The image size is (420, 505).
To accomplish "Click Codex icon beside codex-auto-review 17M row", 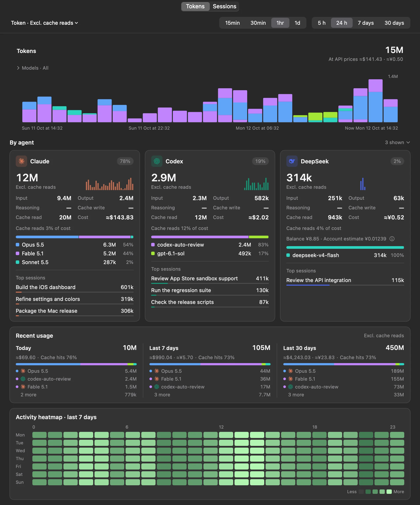I will 157,387.
